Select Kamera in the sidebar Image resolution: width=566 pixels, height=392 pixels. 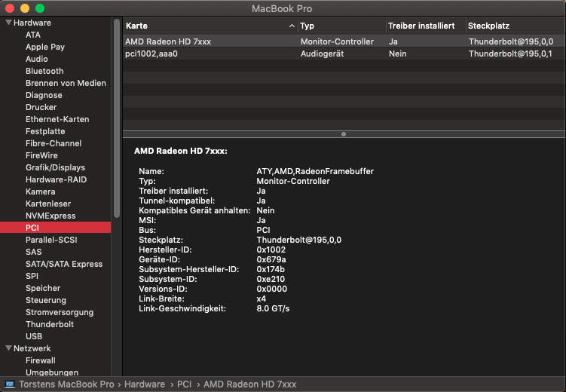coord(40,191)
